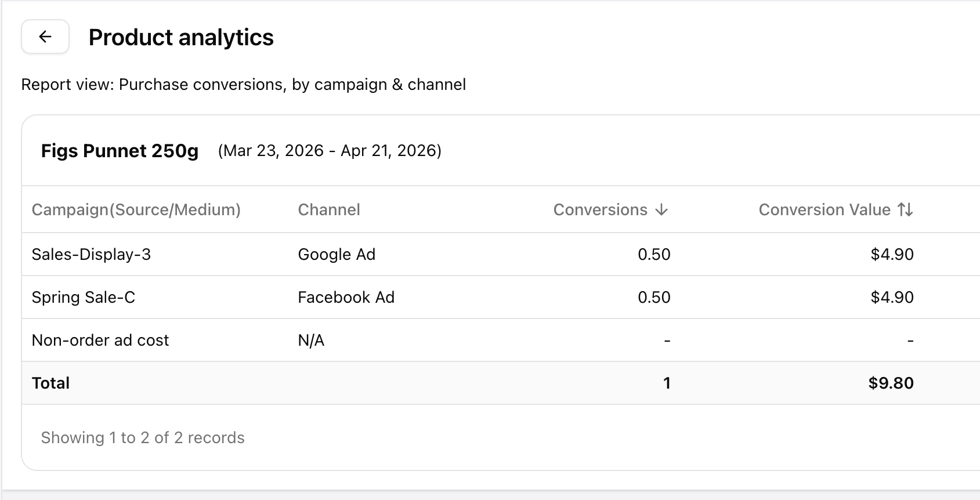Select the Sales-Display-3 campaign row

click(91, 254)
